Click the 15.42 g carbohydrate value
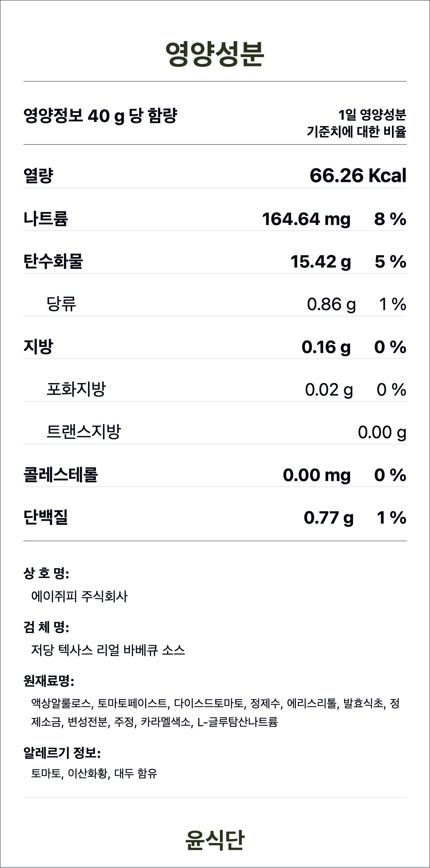The height and width of the screenshot is (868, 430). pyautogui.click(x=320, y=262)
